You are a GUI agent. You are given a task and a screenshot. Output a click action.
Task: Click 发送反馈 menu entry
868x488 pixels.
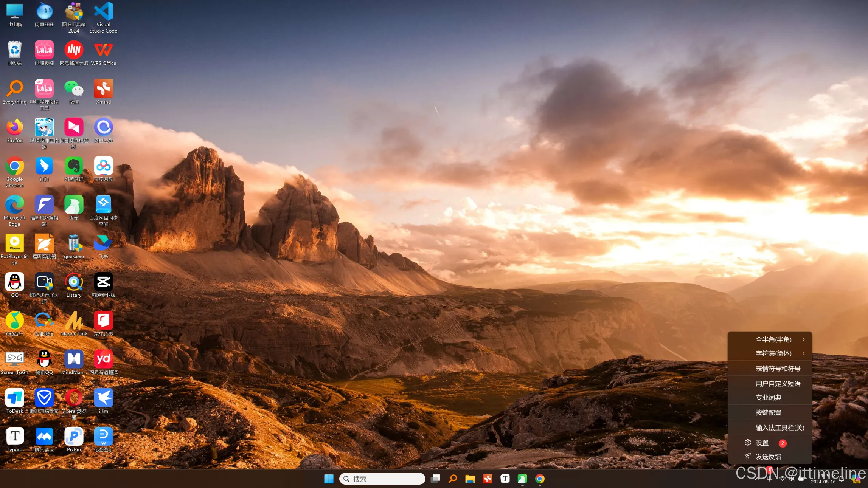(768, 457)
